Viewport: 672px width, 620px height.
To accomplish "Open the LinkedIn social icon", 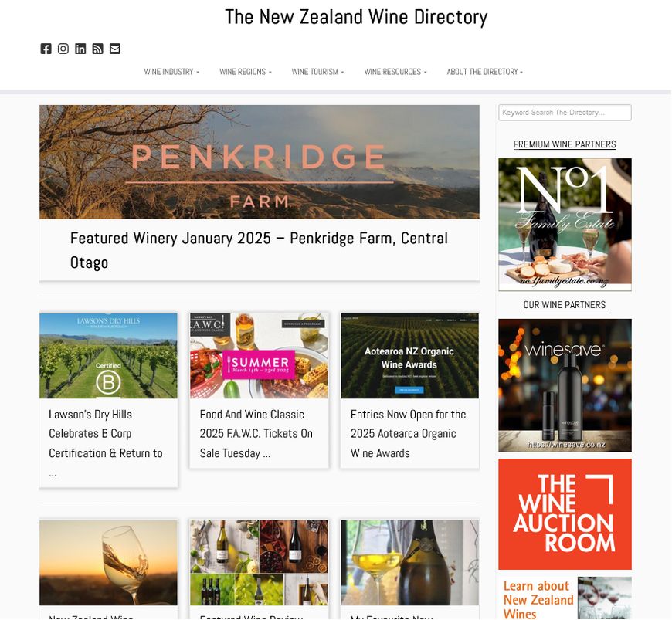I will click(80, 49).
